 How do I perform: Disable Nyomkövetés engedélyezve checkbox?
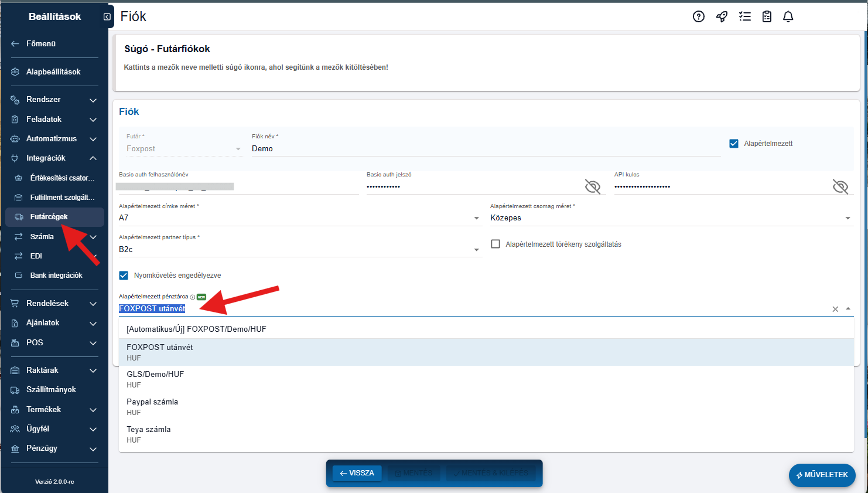124,276
